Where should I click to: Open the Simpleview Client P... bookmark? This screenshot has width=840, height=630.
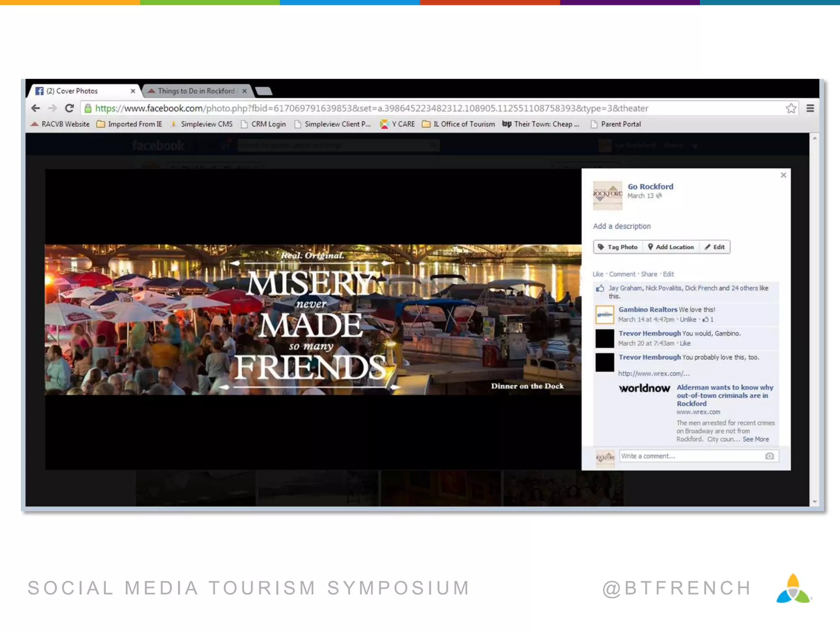(332, 124)
